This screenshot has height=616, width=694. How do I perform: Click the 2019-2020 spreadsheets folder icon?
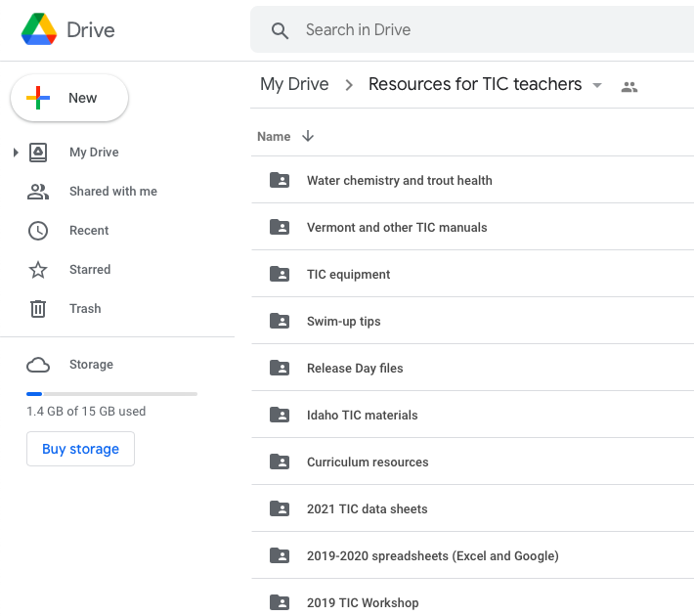[280, 555]
